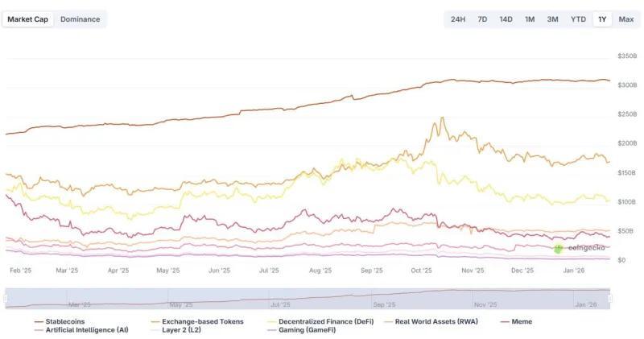Image resolution: width=644 pixels, height=339 pixels.
Task: Choose the 7D time range
Action: [482, 19]
